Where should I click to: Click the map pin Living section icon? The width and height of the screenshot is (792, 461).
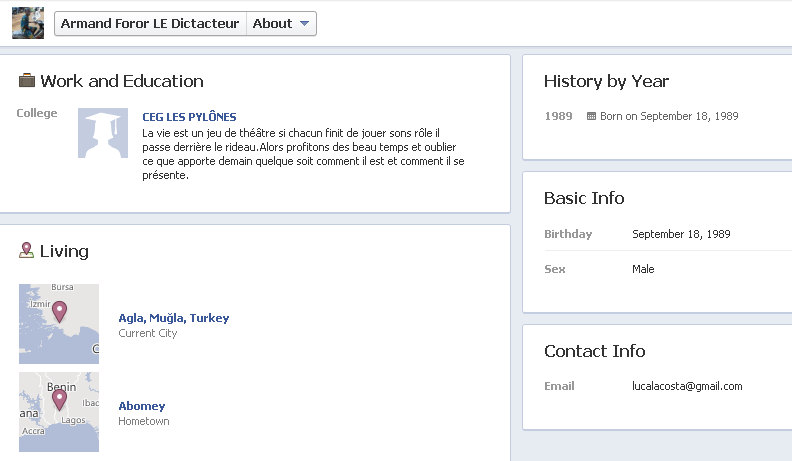click(27, 251)
